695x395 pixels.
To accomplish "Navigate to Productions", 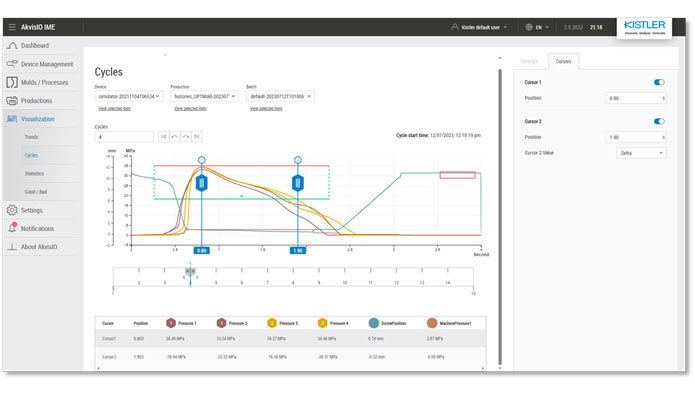I will [x=36, y=101].
